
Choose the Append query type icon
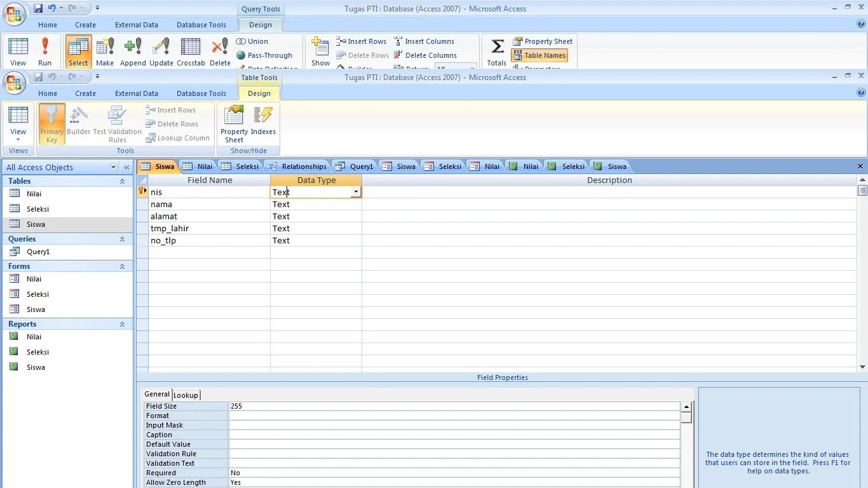(x=133, y=51)
